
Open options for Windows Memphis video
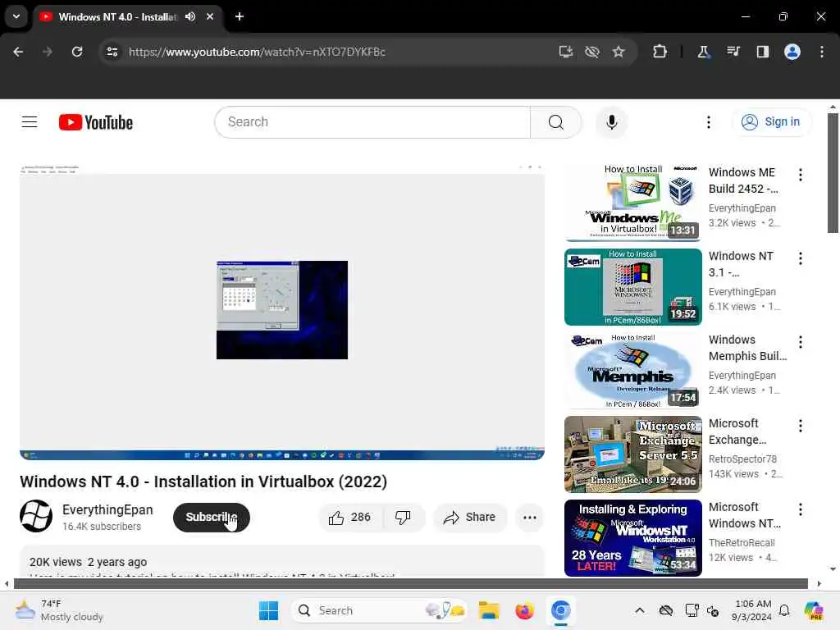coord(801,342)
